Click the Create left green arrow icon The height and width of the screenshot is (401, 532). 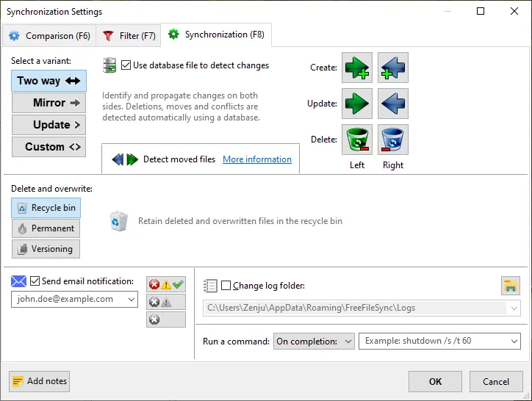click(x=357, y=68)
